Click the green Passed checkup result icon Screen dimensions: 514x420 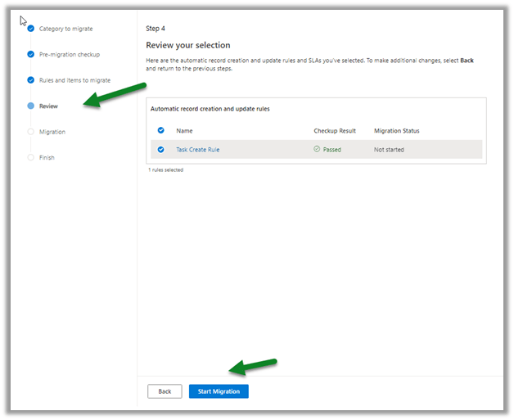pyautogui.click(x=317, y=150)
